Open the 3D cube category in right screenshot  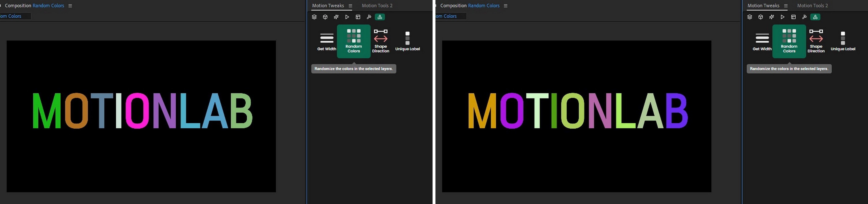click(760, 17)
